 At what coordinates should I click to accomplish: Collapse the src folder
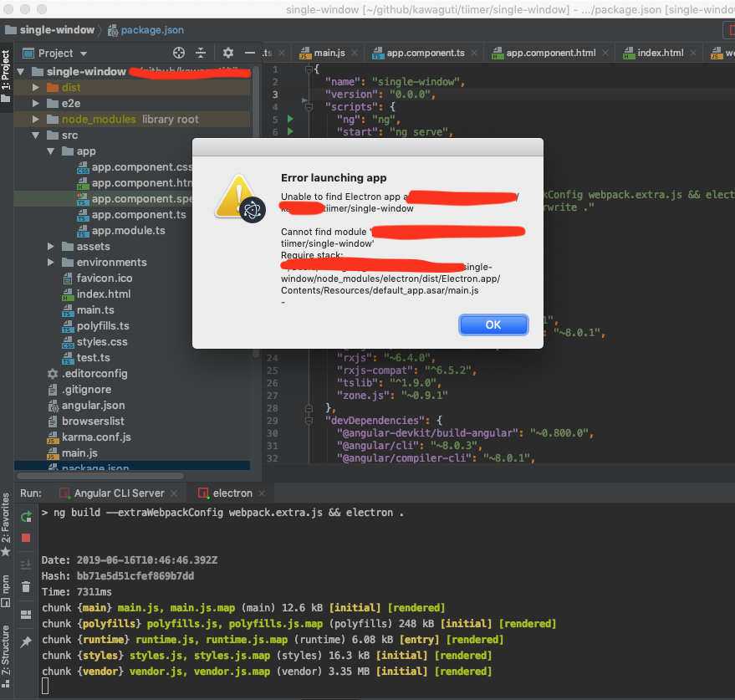[x=36, y=135]
